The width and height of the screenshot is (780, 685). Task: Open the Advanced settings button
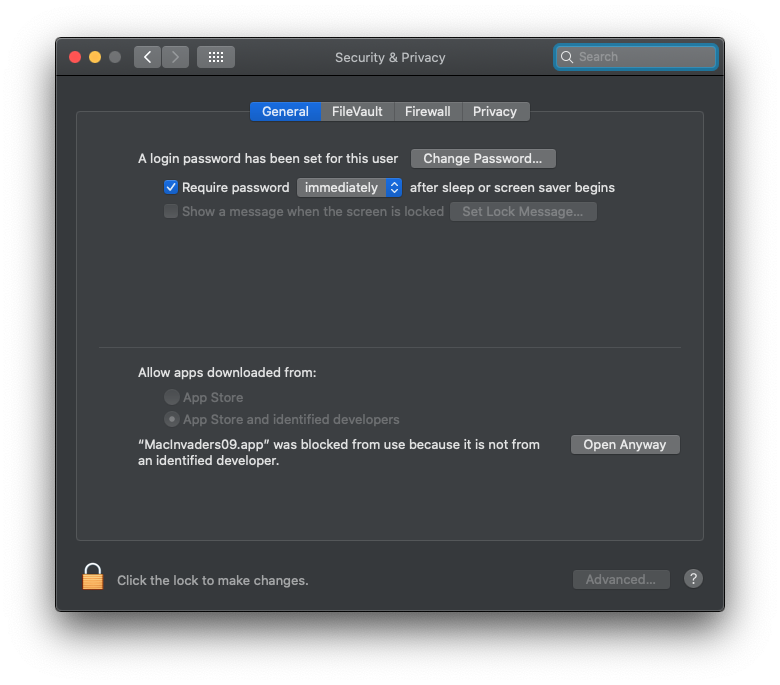(x=621, y=579)
